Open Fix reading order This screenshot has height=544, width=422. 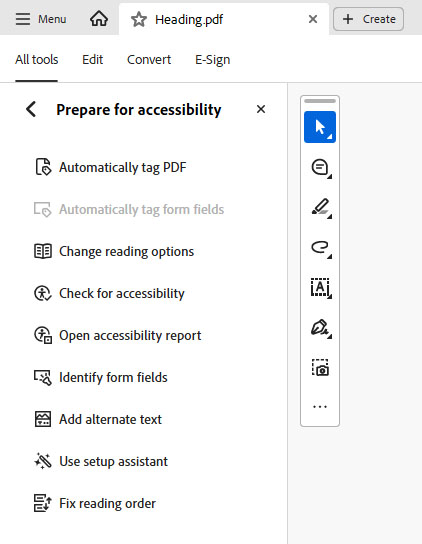pyautogui.click(x=108, y=503)
